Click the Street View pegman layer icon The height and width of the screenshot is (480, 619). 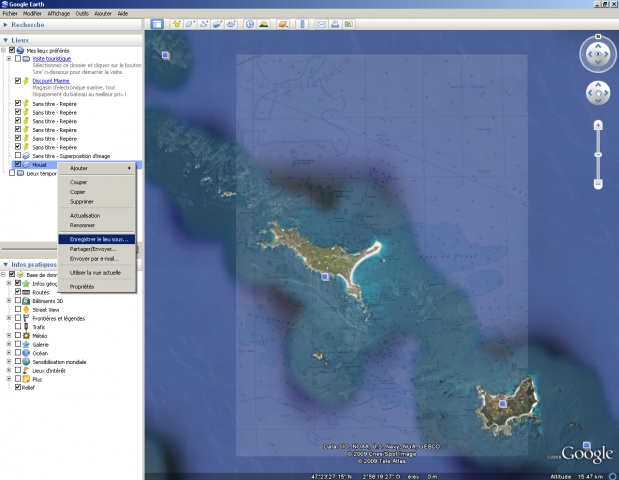pyautogui.click(x=26, y=309)
